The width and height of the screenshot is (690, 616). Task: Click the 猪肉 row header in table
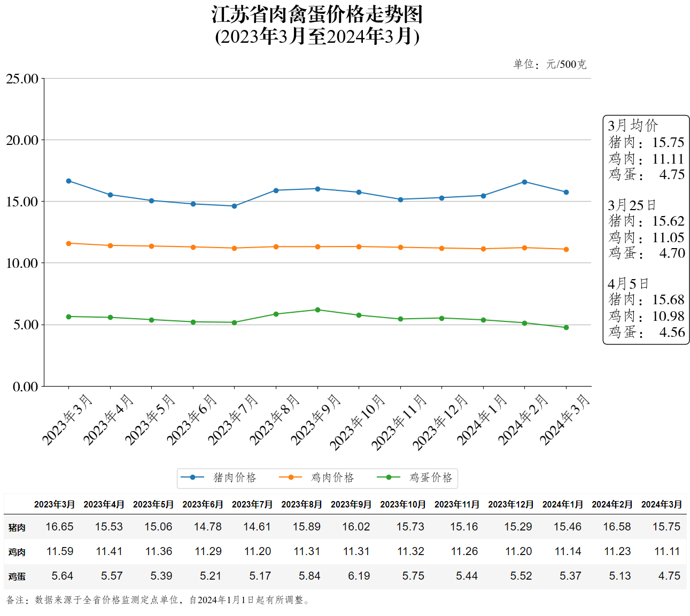(x=17, y=527)
